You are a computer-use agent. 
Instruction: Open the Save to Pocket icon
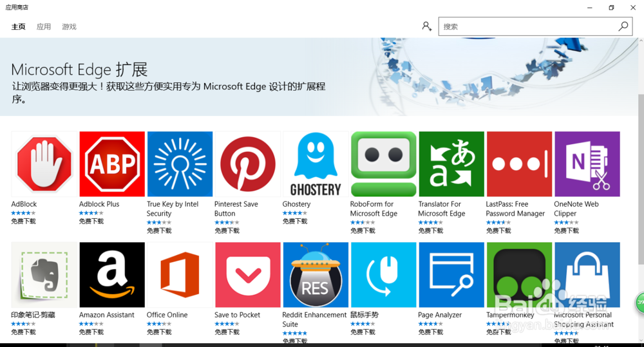[247, 275]
